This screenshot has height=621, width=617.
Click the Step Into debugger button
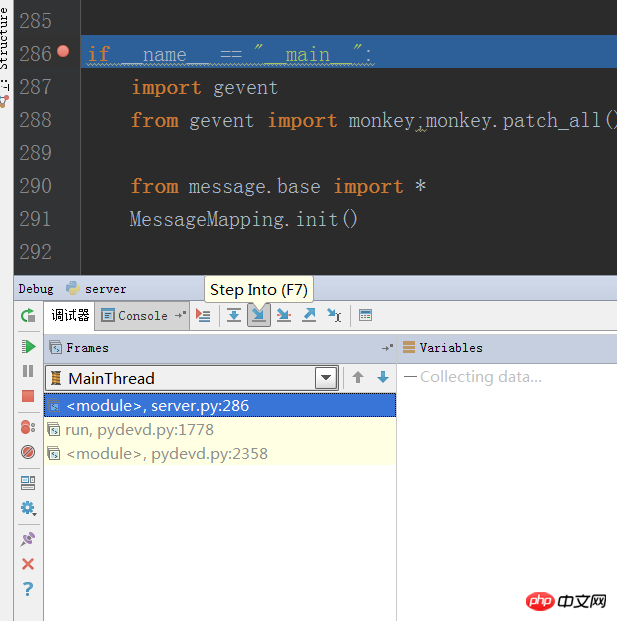[258, 315]
